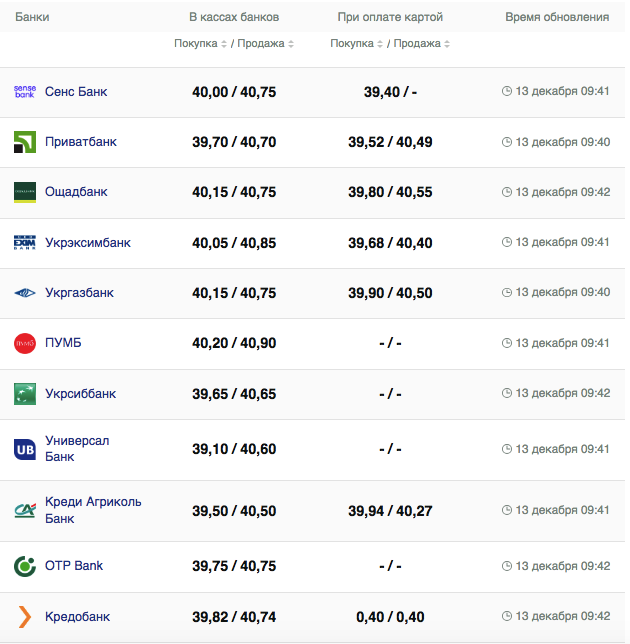Viewport: 630px width, 644px height.
Task: Open the Приватбанк link
Action: (x=81, y=142)
